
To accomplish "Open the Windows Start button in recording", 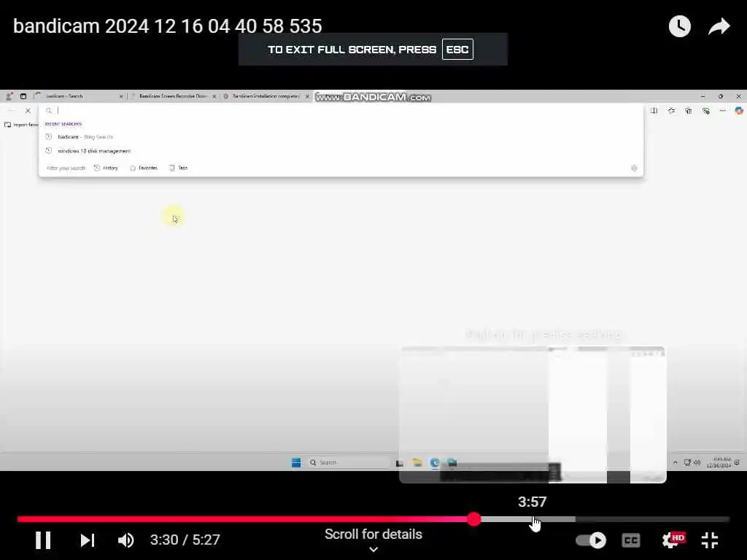I will point(296,463).
